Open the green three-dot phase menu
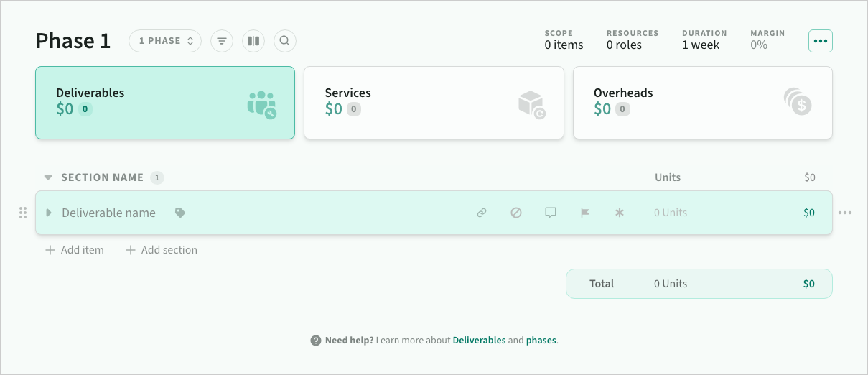Screen dimensions: 868x375 pos(821,41)
